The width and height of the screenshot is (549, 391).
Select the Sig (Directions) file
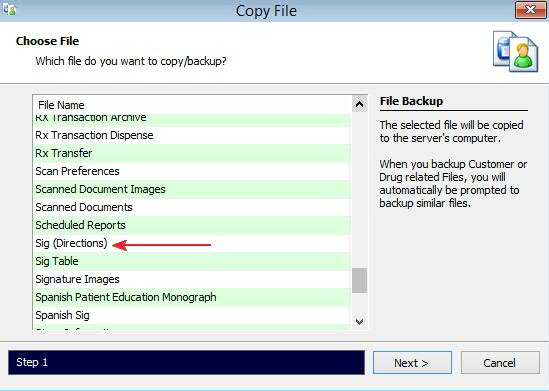[192, 243]
